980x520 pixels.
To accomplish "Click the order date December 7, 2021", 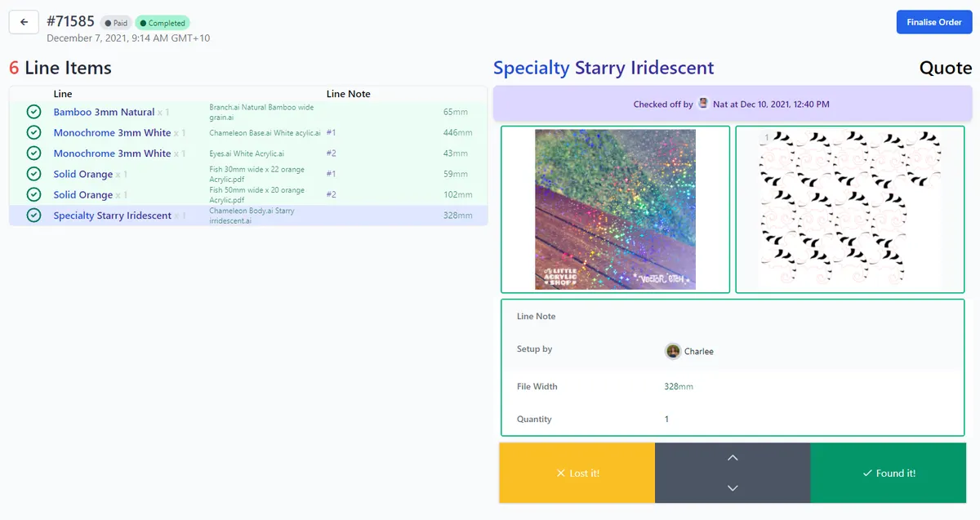I will pos(128,38).
